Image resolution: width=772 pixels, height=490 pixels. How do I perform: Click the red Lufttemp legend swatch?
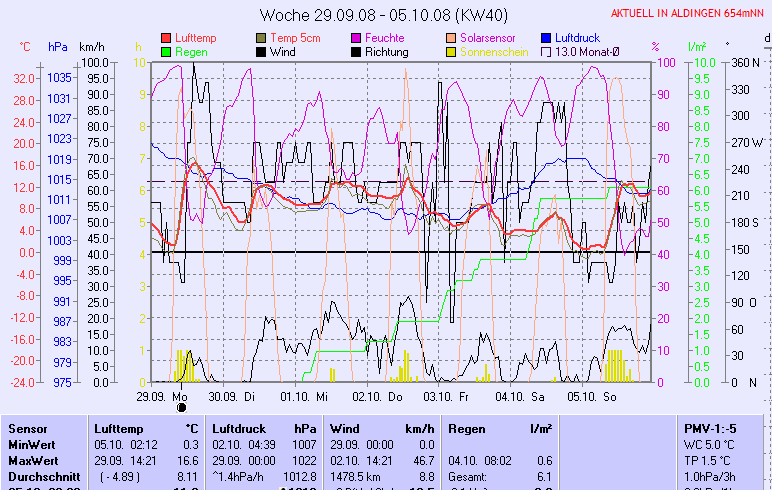tap(167, 38)
